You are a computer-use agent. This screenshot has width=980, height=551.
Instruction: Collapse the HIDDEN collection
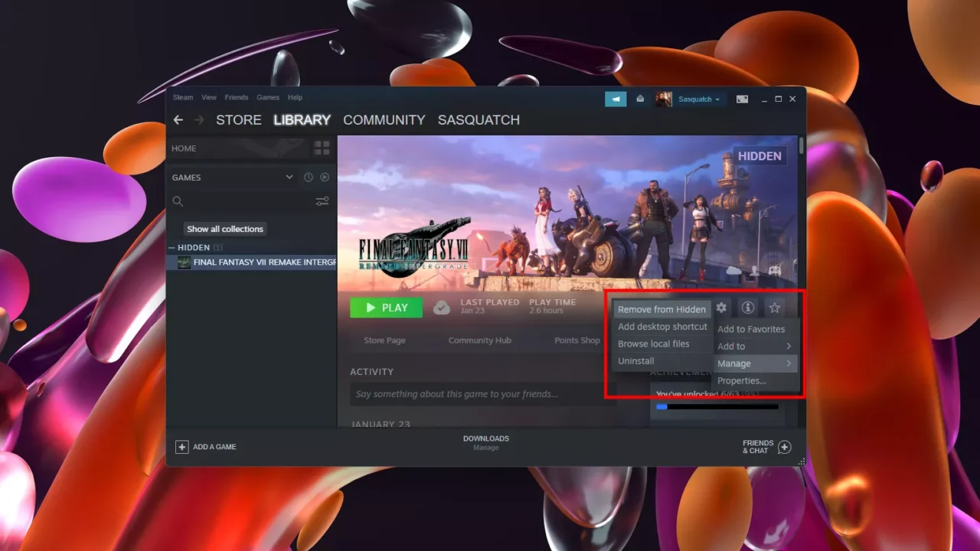[173, 248]
